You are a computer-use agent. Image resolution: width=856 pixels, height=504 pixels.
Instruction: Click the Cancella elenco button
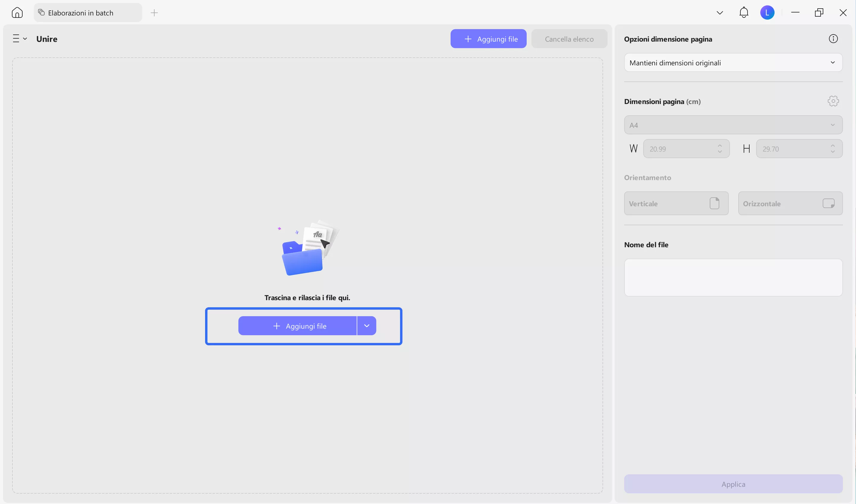tap(569, 38)
